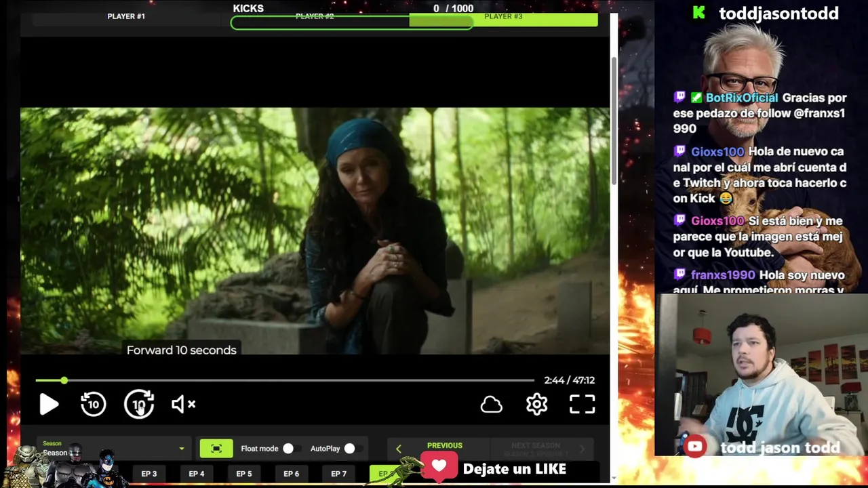Click the progress bar playhead knob
Viewport: 868px width, 488px height.
pos(64,380)
